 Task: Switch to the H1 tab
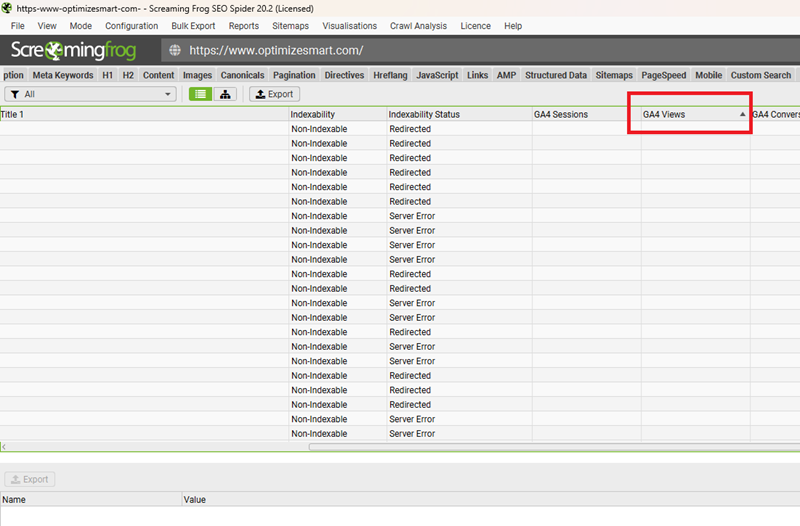[108, 75]
